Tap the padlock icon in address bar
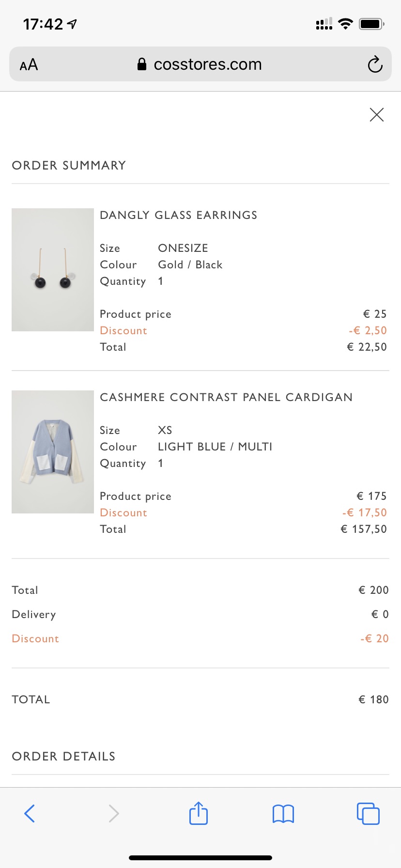The image size is (401, 868). pos(142,64)
